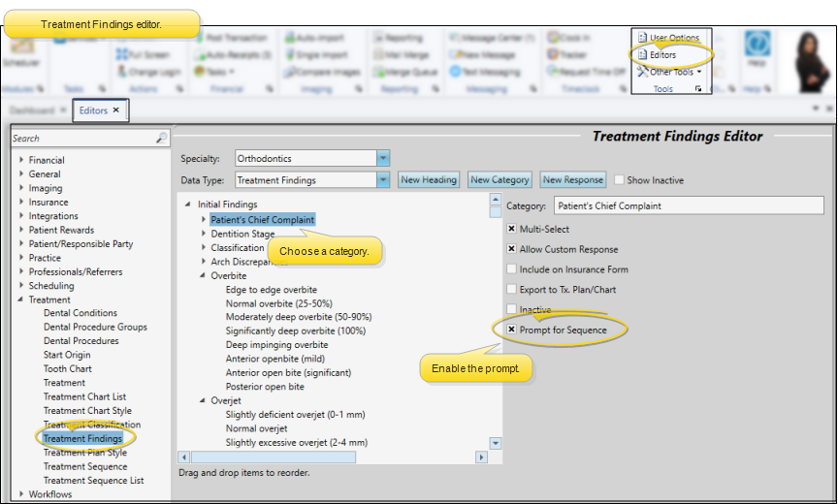Click the Tools group dialog launcher
838x504 pixels.
coord(698,89)
